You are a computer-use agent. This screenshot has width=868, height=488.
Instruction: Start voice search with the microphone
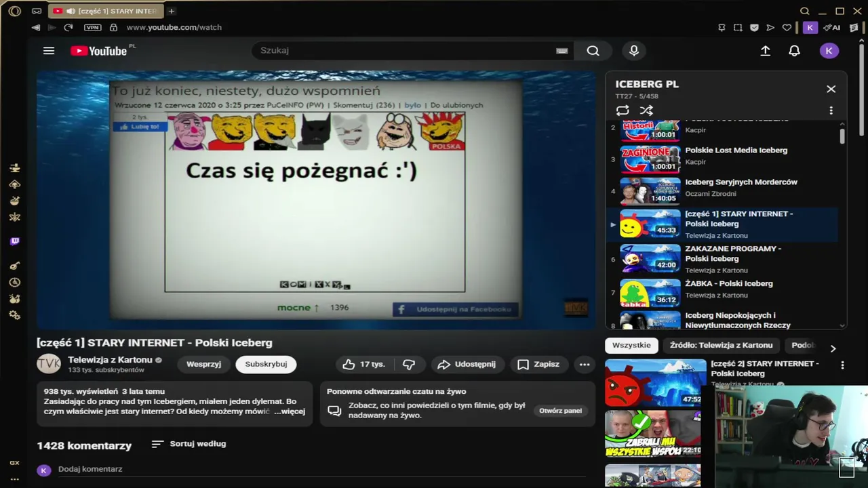(x=634, y=51)
